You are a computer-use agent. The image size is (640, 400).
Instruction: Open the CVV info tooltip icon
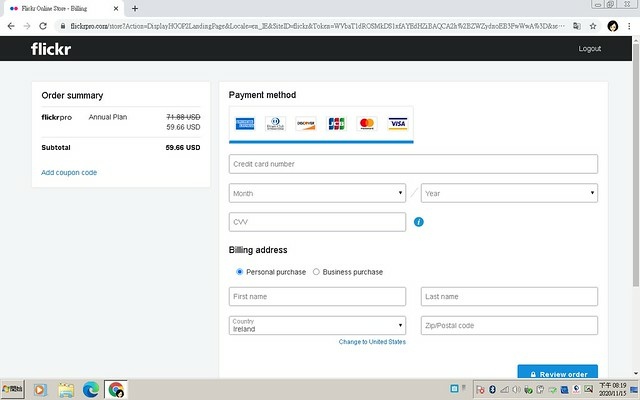[x=419, y=222]
